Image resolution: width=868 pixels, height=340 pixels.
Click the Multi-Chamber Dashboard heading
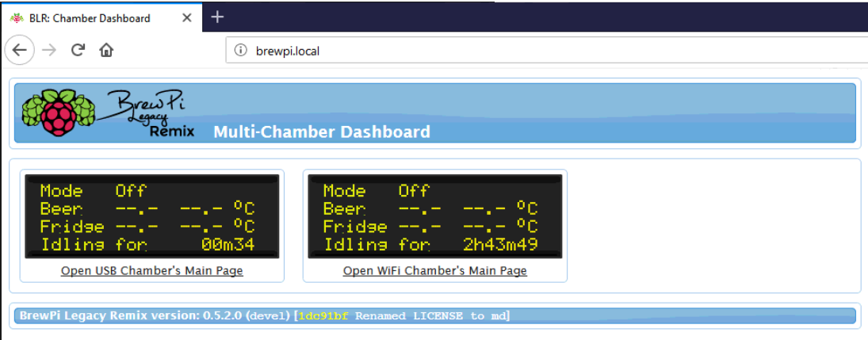(322, 132)
